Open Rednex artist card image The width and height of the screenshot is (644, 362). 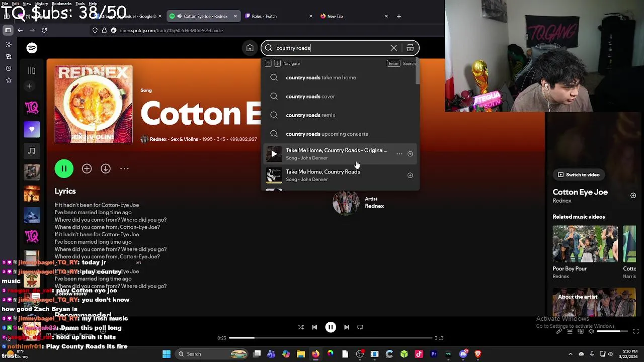coord(346,203)
